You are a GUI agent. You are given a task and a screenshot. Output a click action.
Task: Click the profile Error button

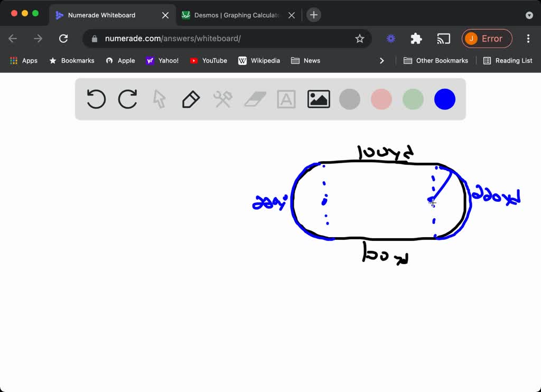[487, 39]
